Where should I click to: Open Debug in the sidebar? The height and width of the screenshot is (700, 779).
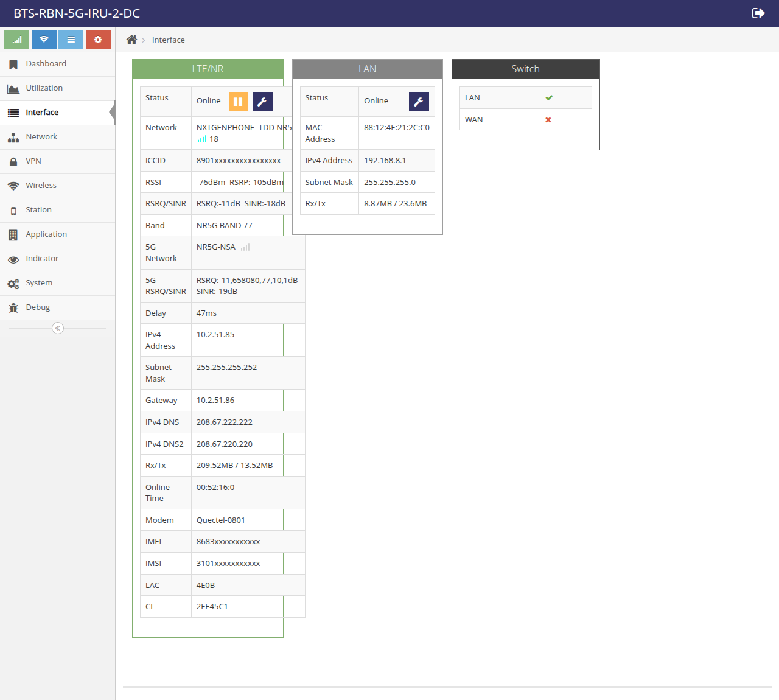pos(57,307)
